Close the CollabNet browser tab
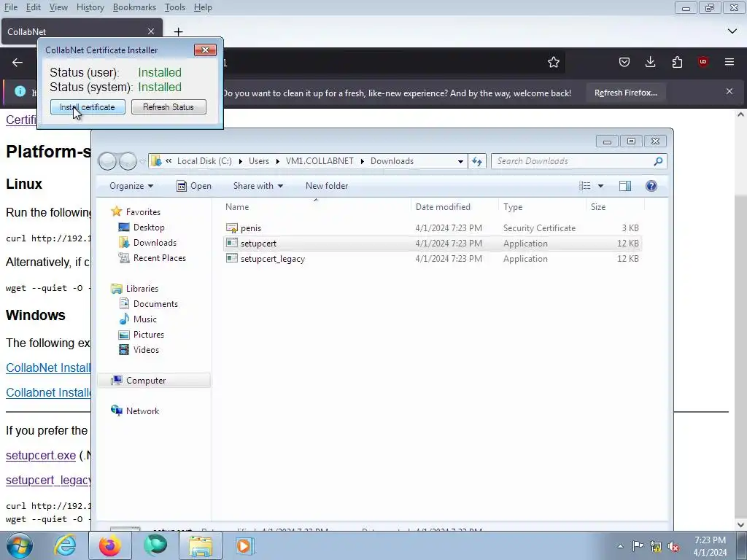 151,31
